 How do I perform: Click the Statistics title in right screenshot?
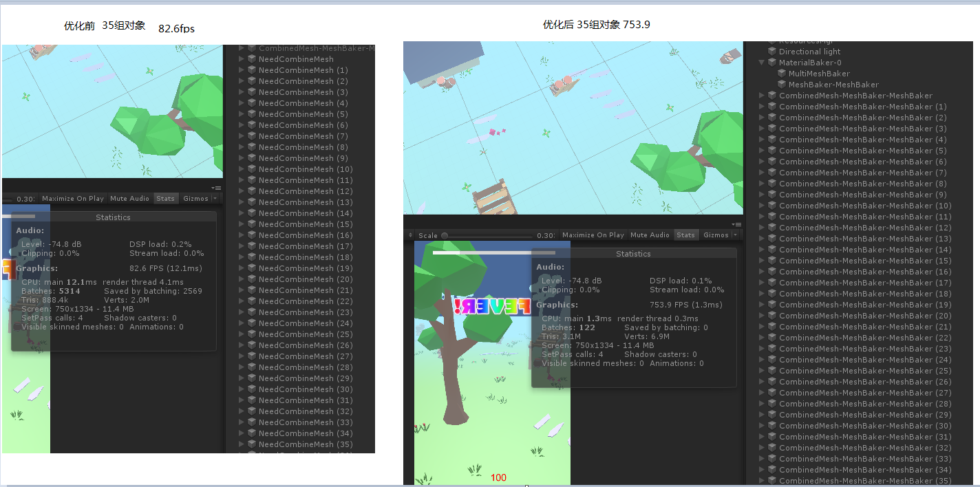tap(633, 254)
